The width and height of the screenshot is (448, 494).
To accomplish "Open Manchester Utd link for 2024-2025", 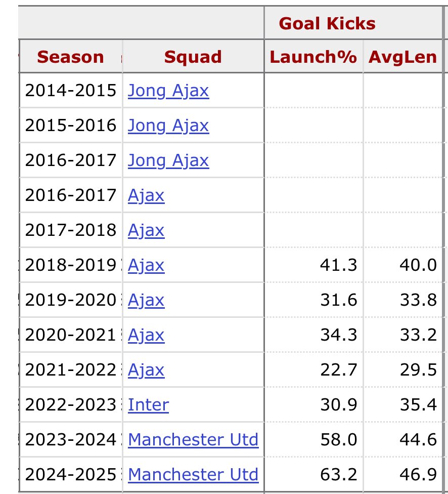I will coord(193,475).
